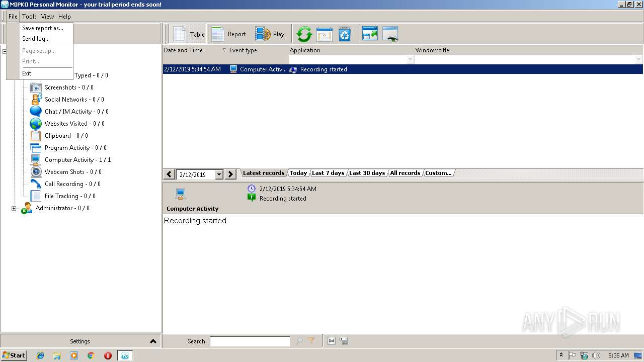
Task: Switch to Today tab
Action: [x=298, y=173]
